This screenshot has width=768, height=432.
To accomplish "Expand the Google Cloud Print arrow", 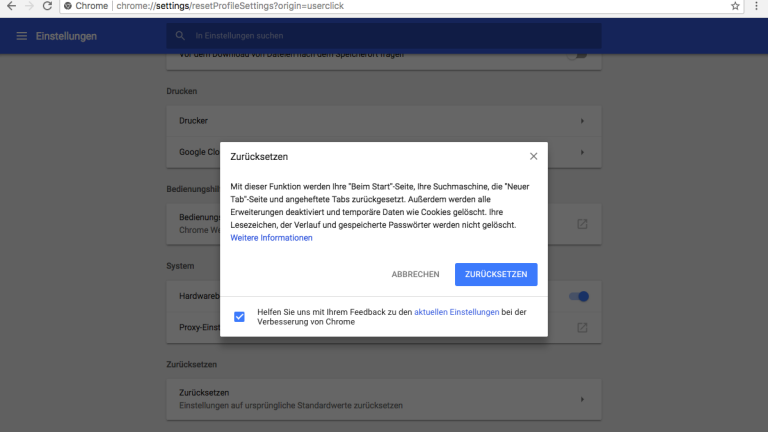I will click(x=582, y=152).
